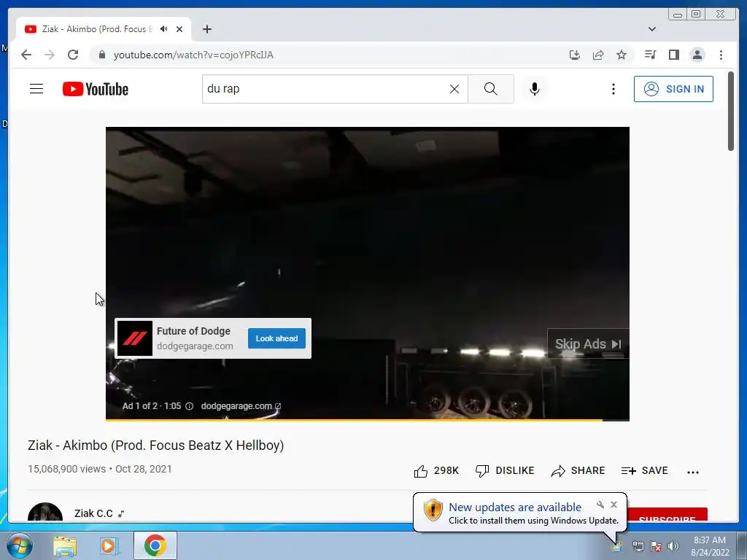
Task: Open Chrome three-dot menu
Action: pos(721,55)
